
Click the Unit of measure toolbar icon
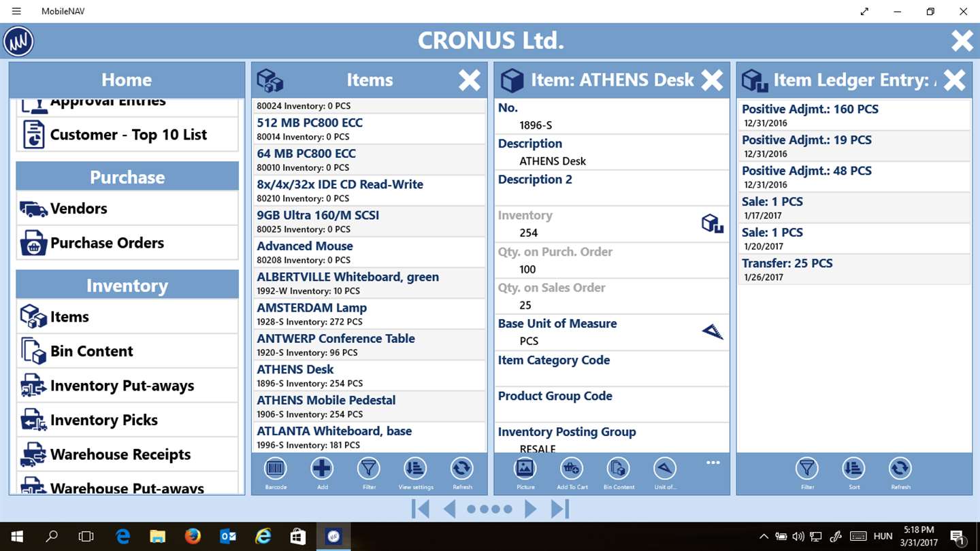(x=665, y=469)
